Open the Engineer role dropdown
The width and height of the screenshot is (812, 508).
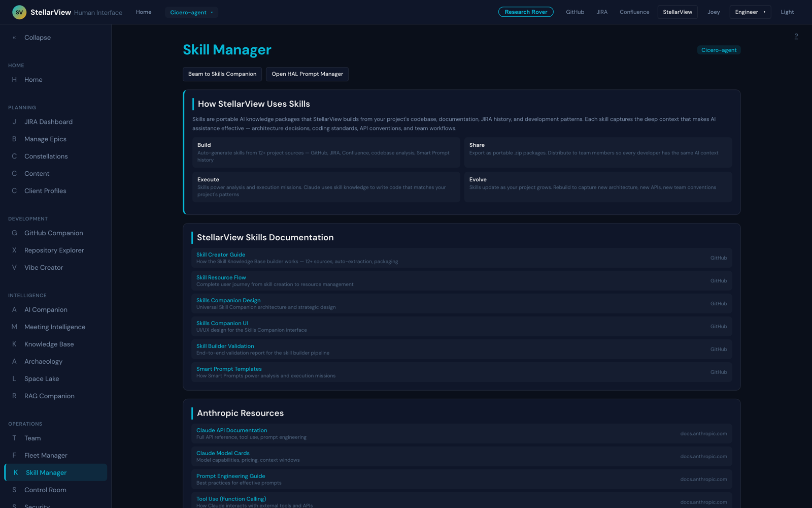tap(750, 12)
